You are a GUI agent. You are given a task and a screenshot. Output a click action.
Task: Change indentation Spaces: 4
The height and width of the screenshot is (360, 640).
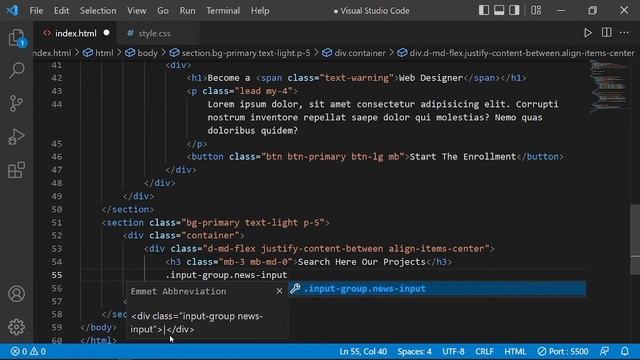tap(414, 351)
